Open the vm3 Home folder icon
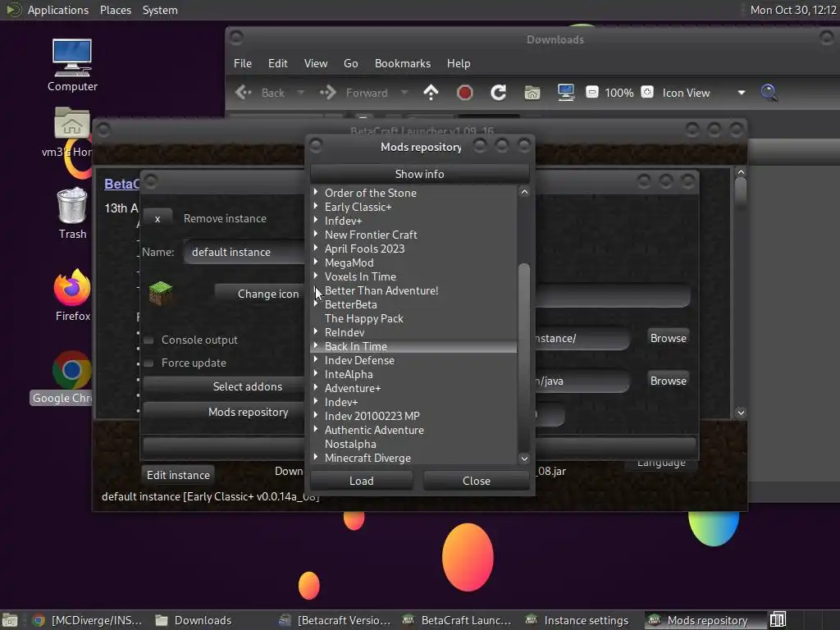840x630 pixels. tap(72, 132)
